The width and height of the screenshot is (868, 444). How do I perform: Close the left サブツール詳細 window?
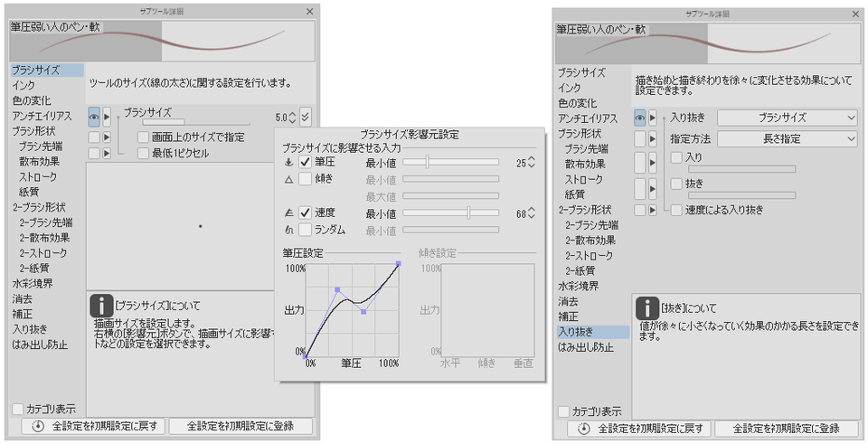pos(310,11)
